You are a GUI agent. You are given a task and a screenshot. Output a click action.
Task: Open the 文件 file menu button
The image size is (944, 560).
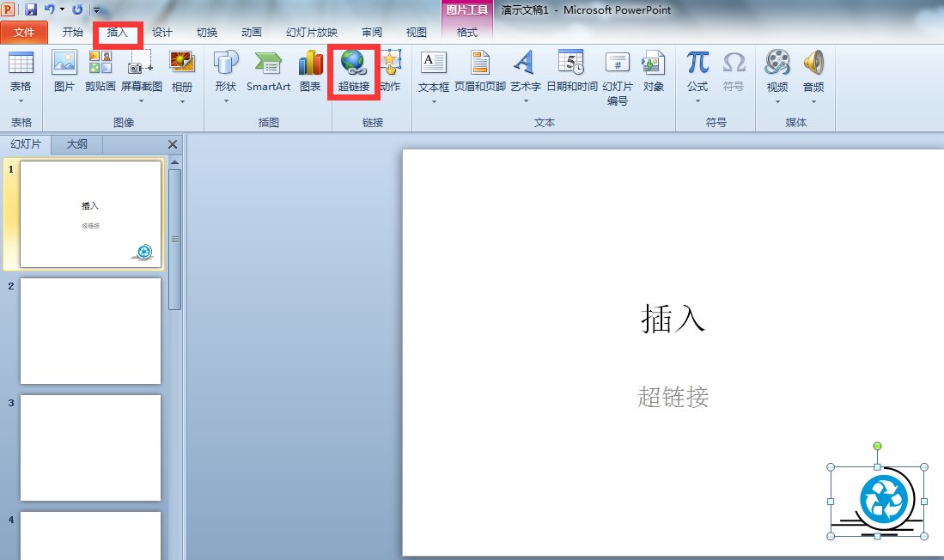[24, 33]
